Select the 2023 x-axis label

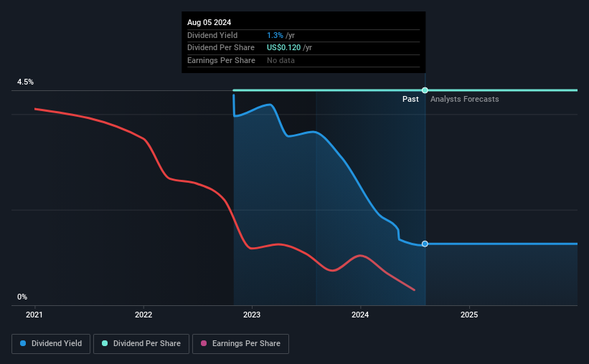pyautogui.click(x=252, y=315)
